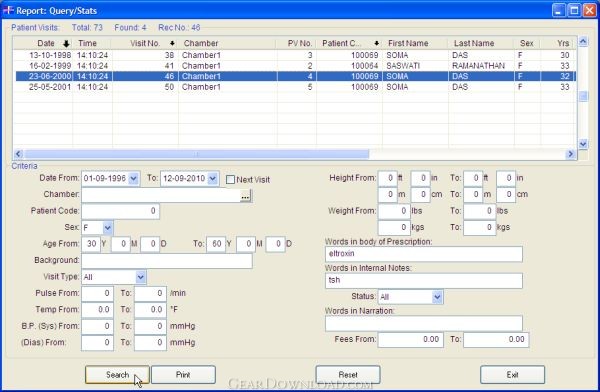This screenshot has height=392, width=600.
Task: Click the Patient Code field
Action: (x=120, y=211)
